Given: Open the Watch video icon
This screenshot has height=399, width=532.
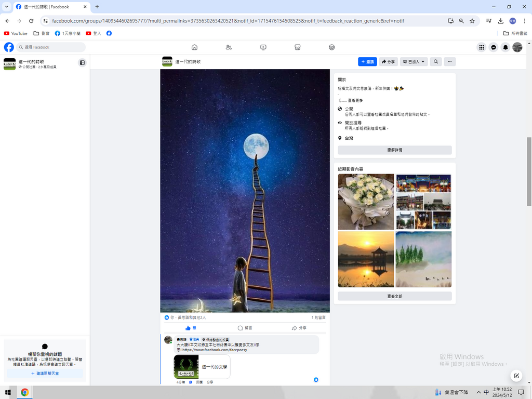Looking at the screenshot, I should pos(263,47).
